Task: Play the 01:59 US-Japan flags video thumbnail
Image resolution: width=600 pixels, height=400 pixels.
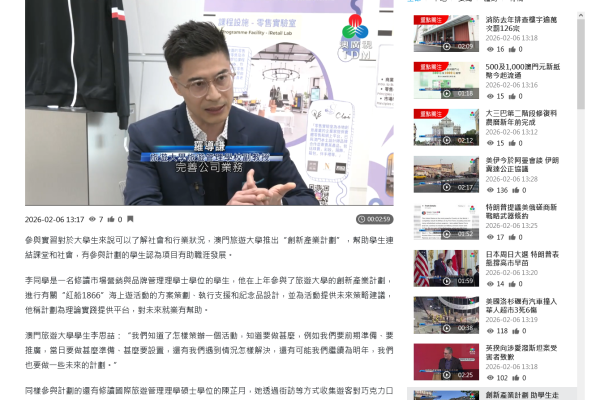Action: coord(446,268)
